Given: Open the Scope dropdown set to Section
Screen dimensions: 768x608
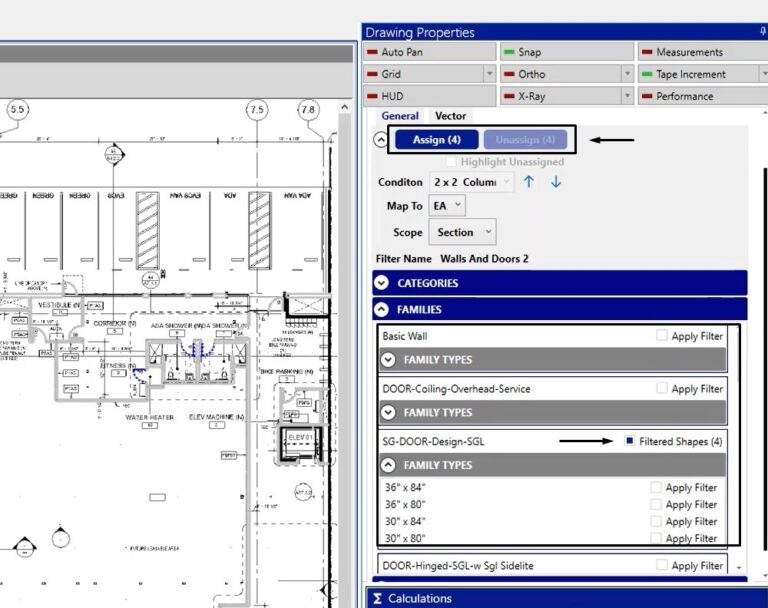Looking at the screenshot, I should click(462, 232).
